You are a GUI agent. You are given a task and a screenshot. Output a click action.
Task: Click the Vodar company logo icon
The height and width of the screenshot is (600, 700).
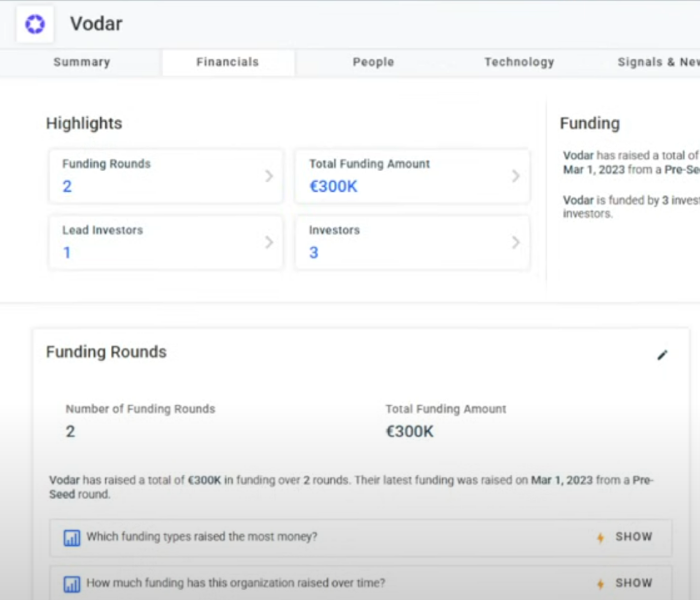35,24
